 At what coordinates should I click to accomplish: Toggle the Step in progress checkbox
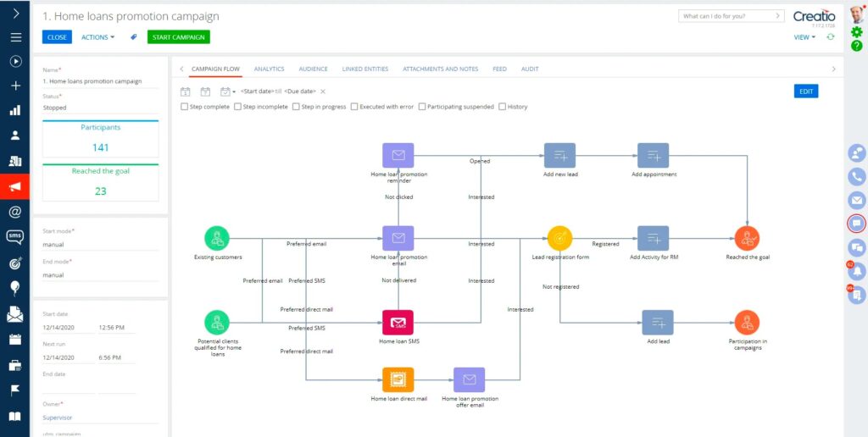point(296,107)
